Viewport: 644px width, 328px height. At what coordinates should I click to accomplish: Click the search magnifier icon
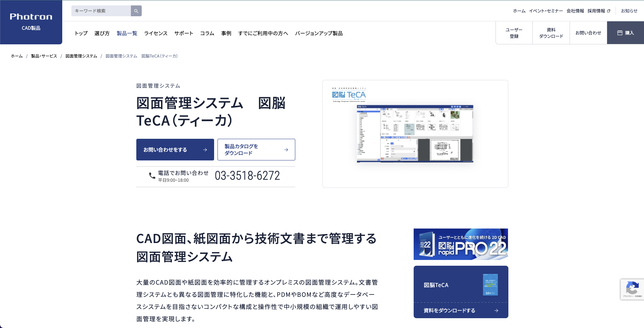coord(136,11)
